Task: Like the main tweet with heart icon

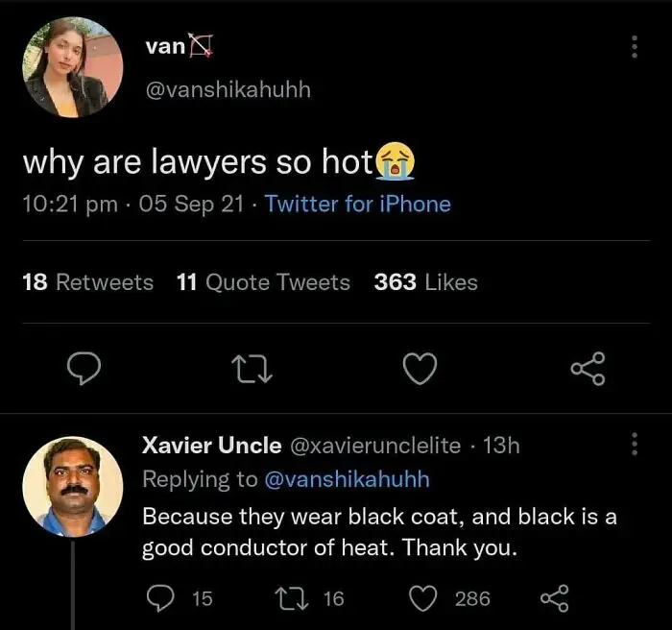Action: [420, 369]
